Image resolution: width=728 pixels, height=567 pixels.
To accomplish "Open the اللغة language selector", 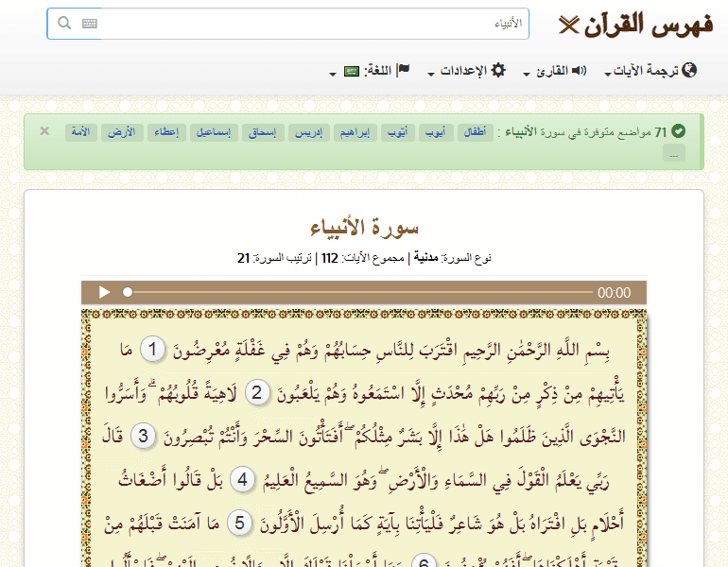I will [370, 71].
